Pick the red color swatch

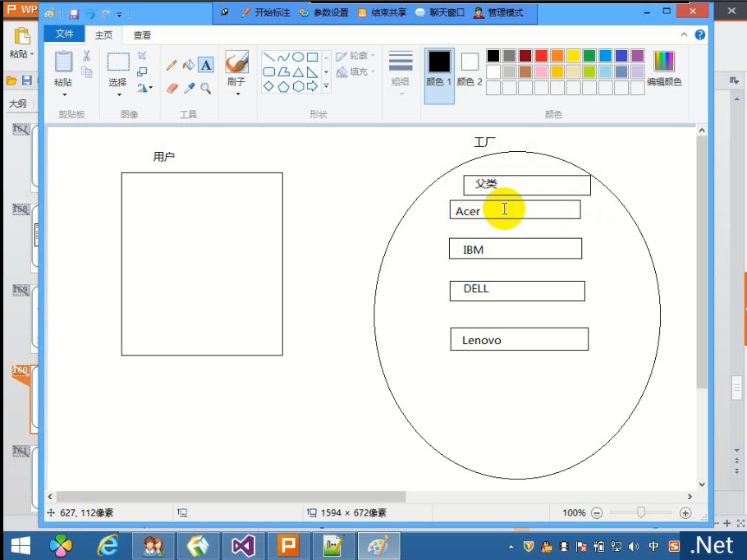tap(541, 56)
